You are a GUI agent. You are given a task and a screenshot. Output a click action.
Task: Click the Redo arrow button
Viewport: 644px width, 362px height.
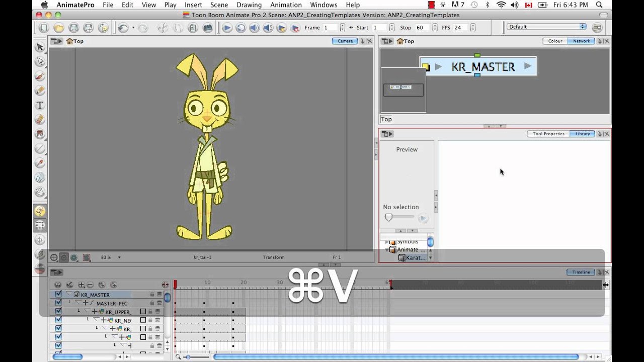[x=143, y=28]
